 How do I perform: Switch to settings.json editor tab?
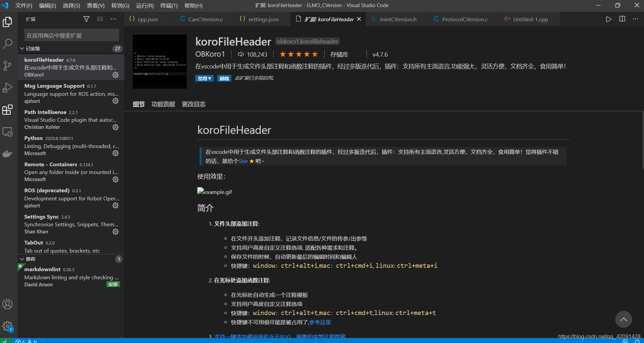pos(263,19)
